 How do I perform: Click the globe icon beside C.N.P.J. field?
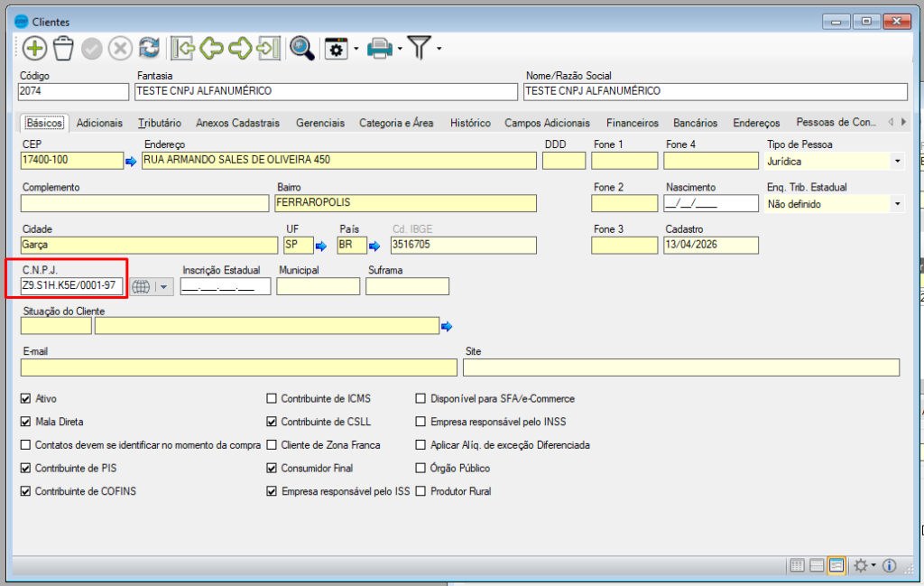(x=141, y=287)
